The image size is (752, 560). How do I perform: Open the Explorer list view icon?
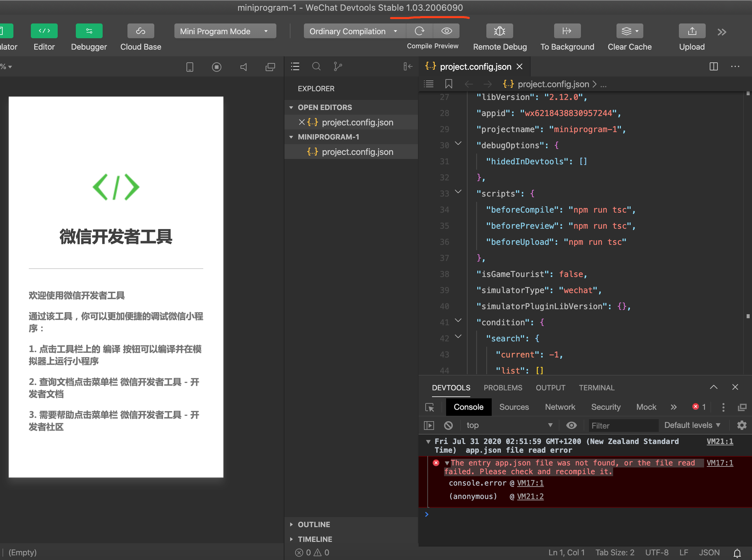coord(295,66)
